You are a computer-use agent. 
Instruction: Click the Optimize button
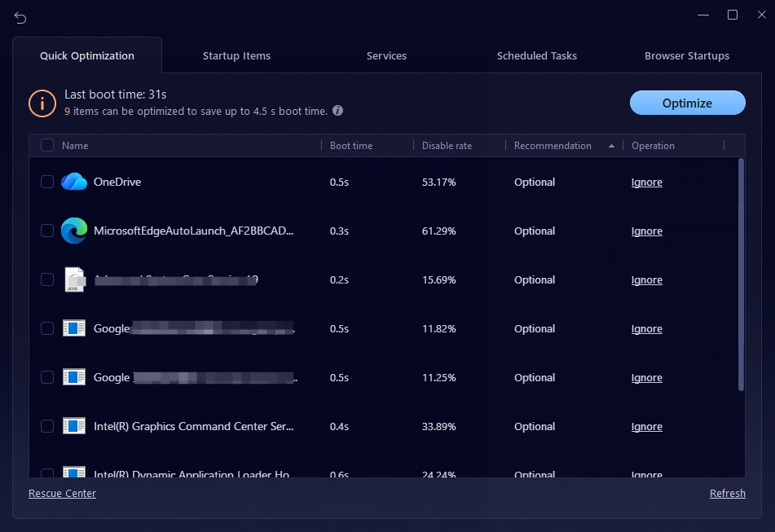(x=688, y=103)
